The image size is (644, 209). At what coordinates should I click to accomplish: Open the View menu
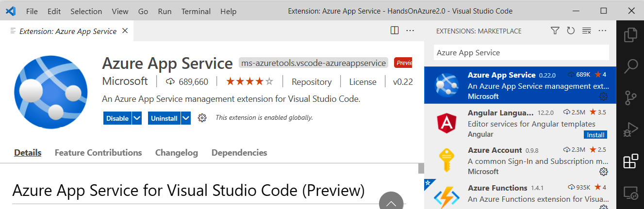point(120,11)
